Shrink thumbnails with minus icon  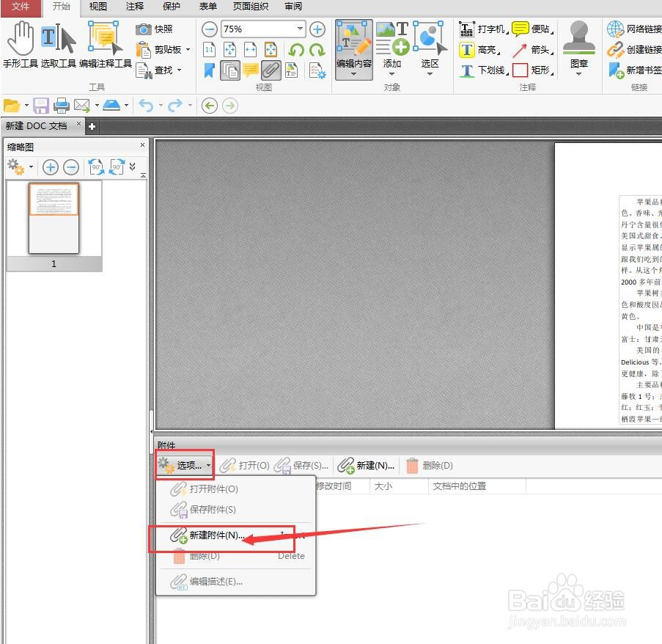pos(71,167)
